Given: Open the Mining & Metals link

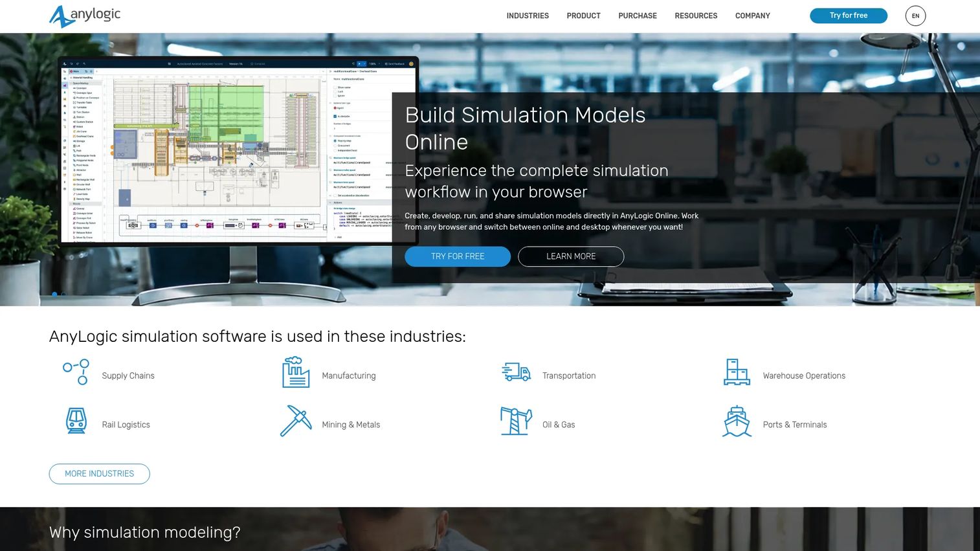Looking at the screenshot, I should pos(351,425).
